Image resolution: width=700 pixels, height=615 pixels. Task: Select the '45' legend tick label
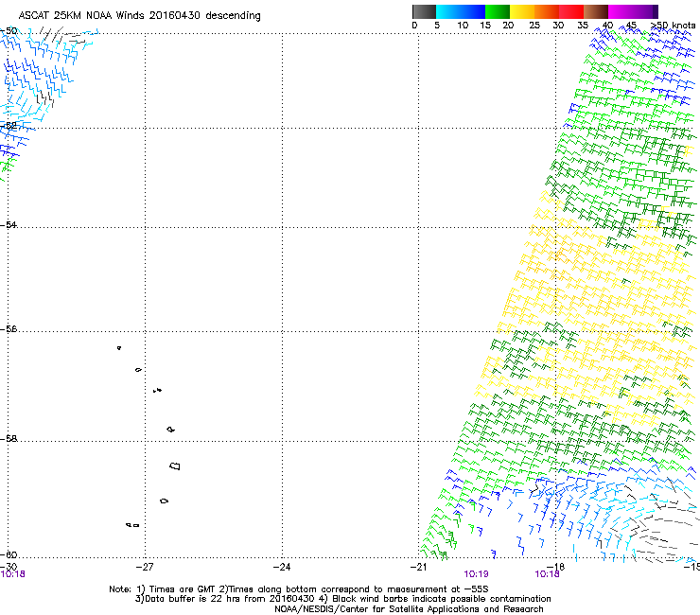tap(631, 26)
